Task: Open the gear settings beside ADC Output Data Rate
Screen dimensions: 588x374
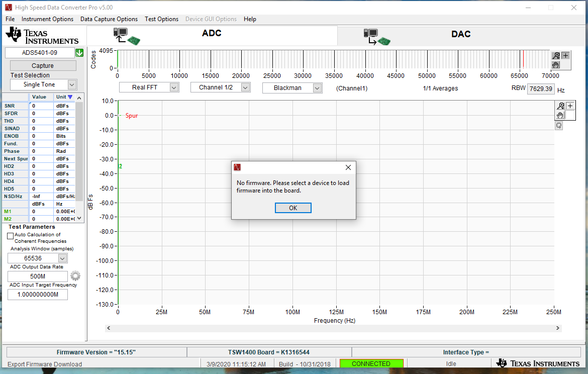Action: [x=75, y=275]
